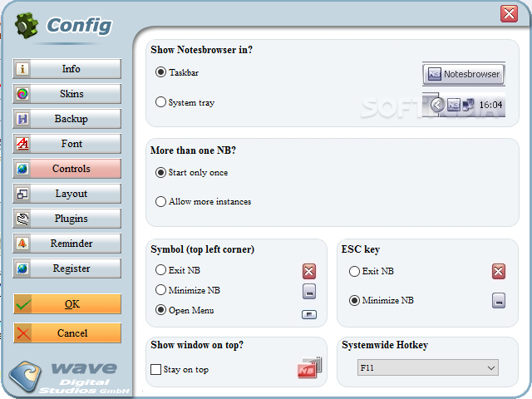
Task: Open the Plugins section
Action: [x=66, y=219]
